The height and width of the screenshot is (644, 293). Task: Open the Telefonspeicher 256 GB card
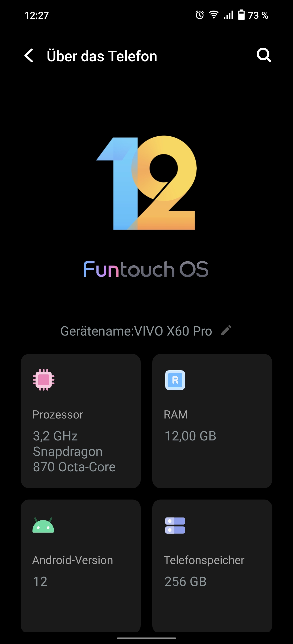212,566
